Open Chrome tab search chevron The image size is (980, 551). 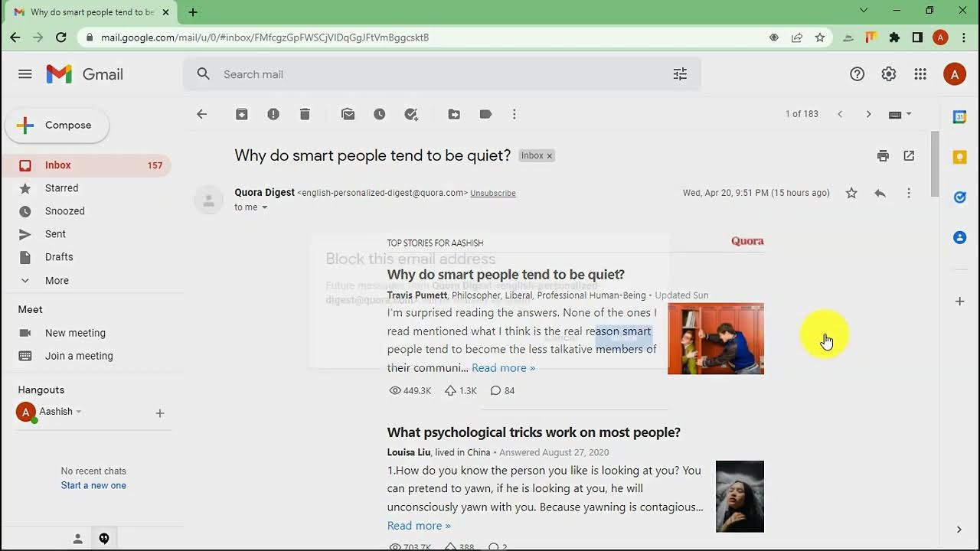click(864, 11)
